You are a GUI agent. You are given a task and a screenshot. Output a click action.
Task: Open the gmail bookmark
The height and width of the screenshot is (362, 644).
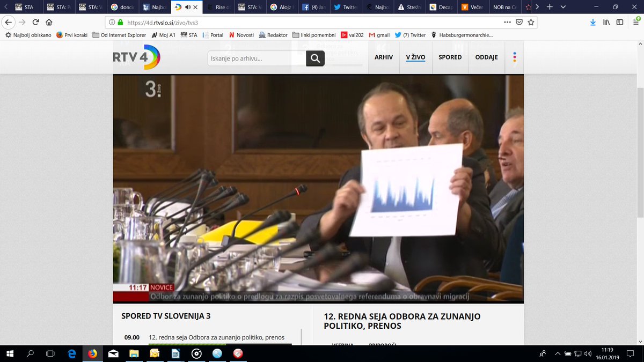[379, 35]
